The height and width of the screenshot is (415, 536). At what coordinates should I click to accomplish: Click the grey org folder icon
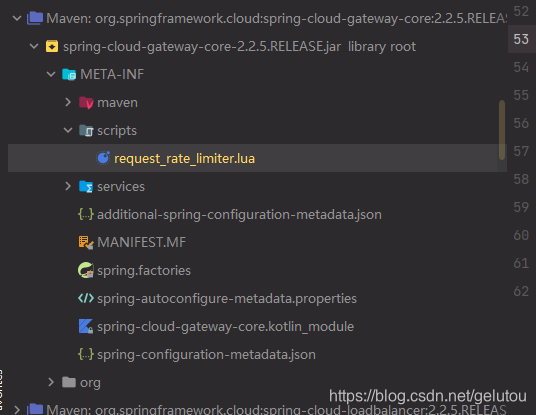(x=69, y=382)
